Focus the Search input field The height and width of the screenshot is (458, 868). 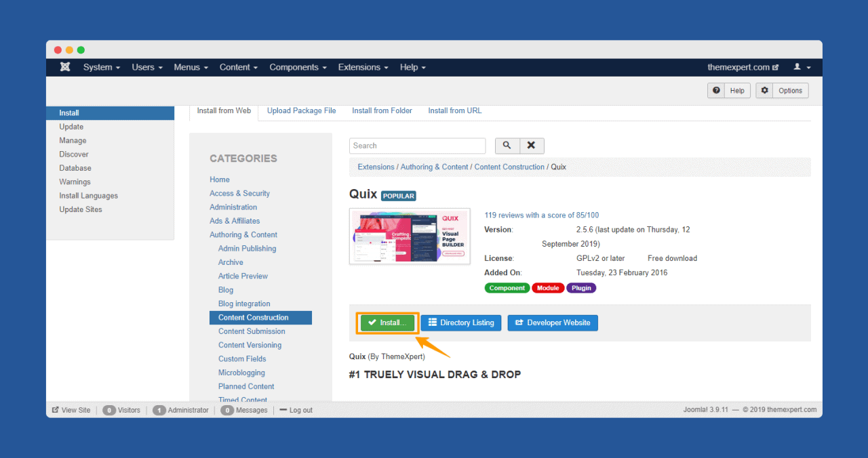(x=418, y=146)
